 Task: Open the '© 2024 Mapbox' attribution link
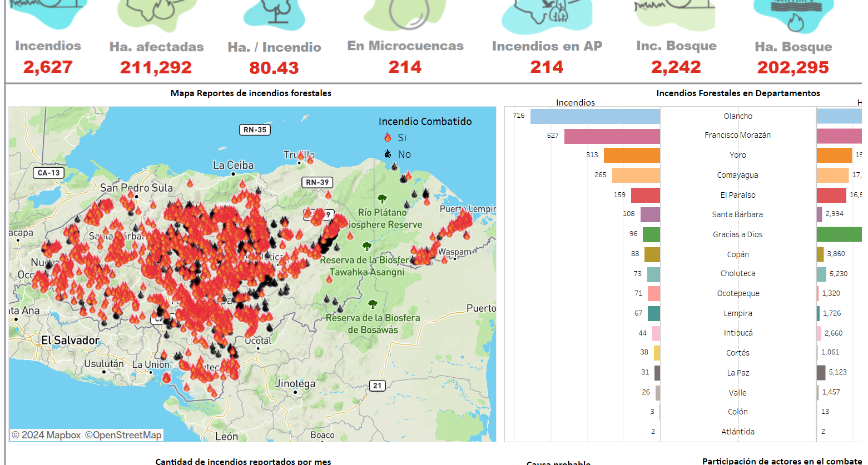pyautogui.click(x=46, y=435)
